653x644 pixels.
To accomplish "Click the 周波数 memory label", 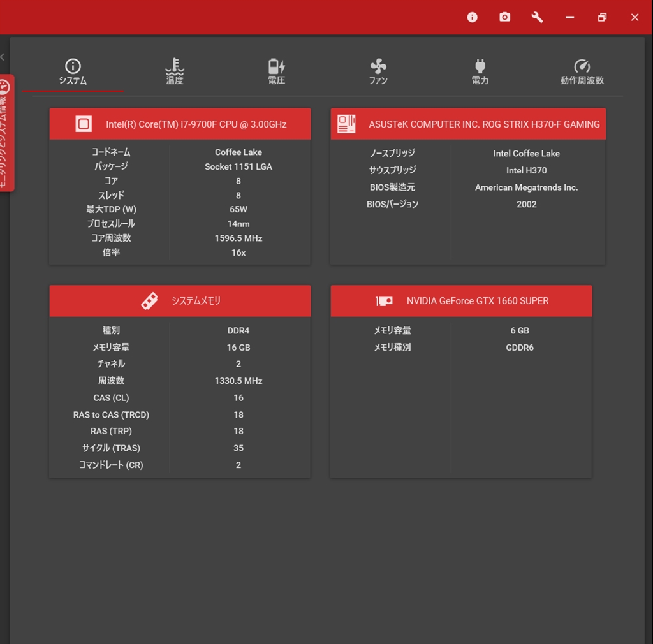I will click(x=111, y=381).
